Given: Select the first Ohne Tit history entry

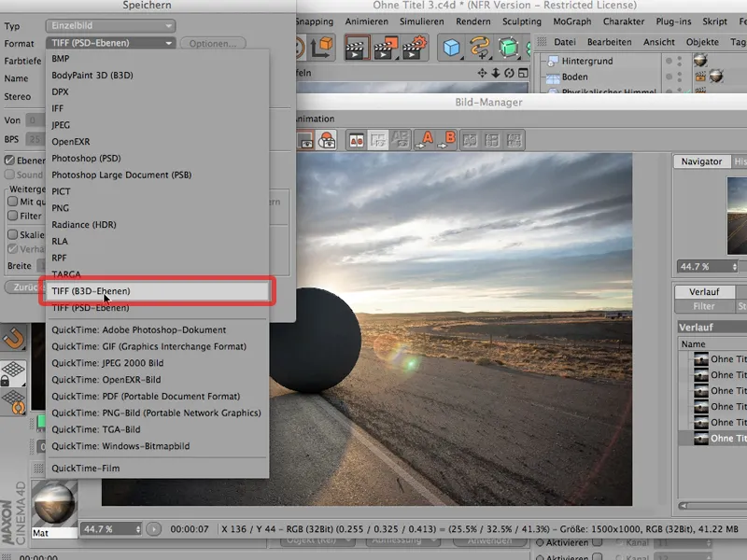Looking at the screenshot, I should coord(713,359).
